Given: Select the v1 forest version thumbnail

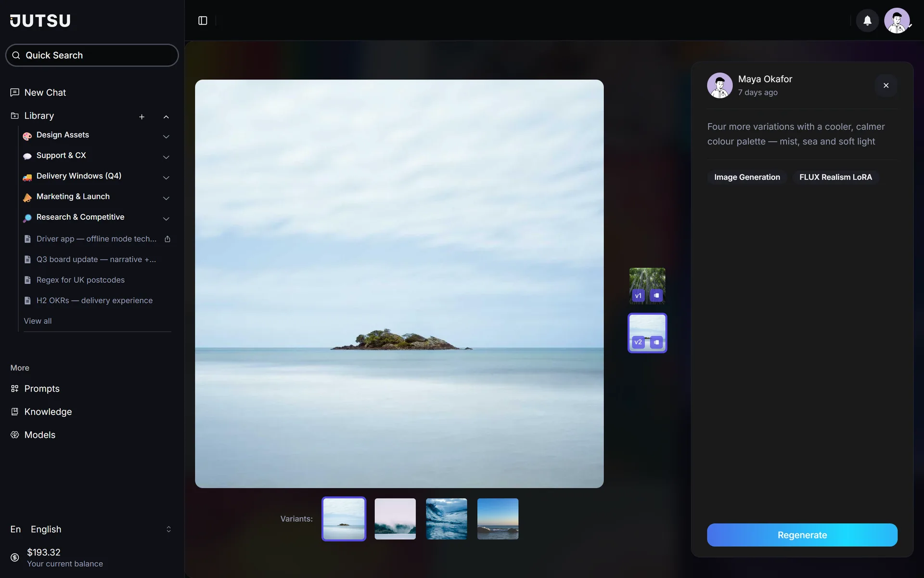Looking at the screenshot, I should (x=647, y=286).
